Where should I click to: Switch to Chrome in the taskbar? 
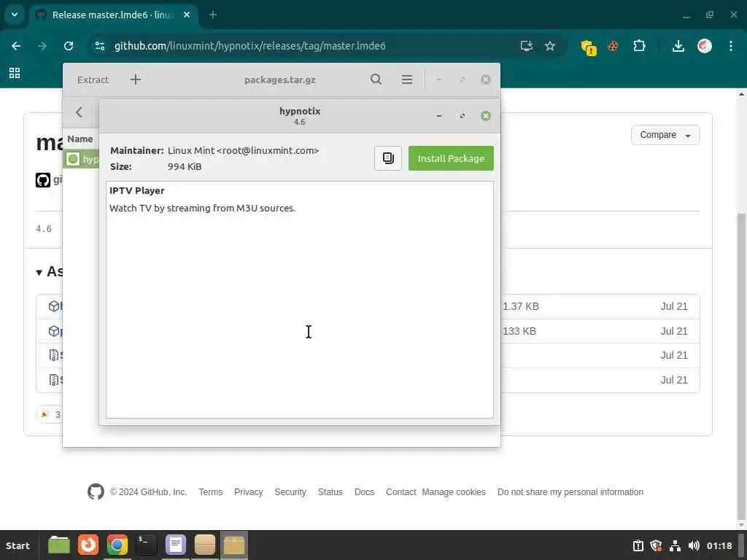[117, 545]
